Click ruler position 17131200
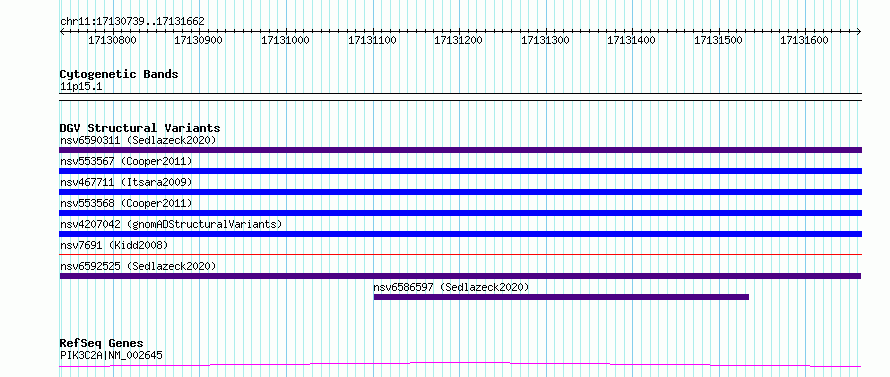The image size is (890, 377). pyautogui.click(x=459, y=41)
